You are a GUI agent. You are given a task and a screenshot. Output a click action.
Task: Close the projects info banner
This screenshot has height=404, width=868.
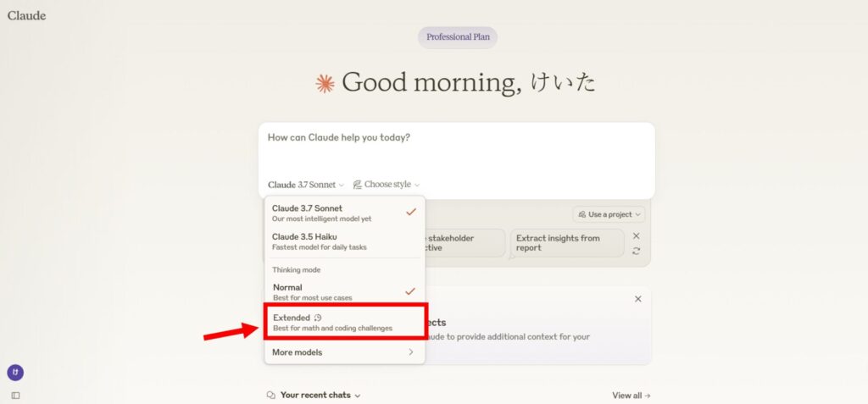638,299
